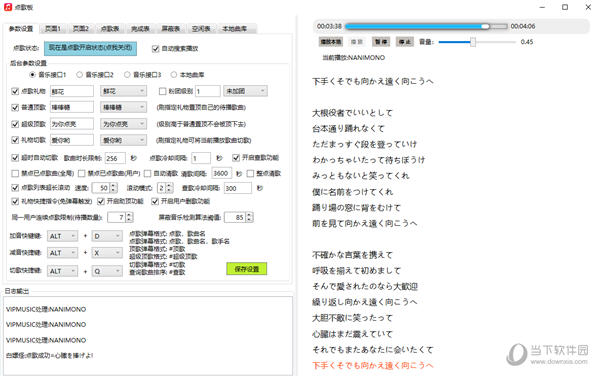Click the clear interval field showing 3600

[x=221, y=173]
